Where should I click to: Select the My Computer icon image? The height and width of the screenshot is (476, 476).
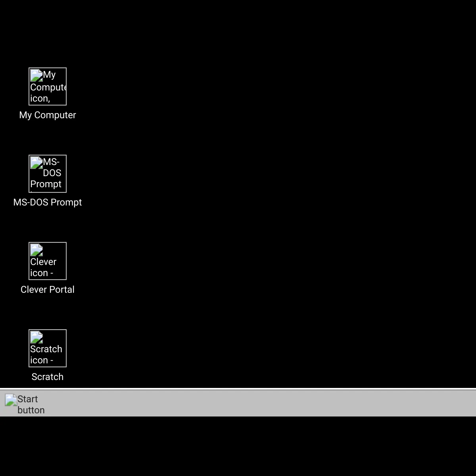47,86
